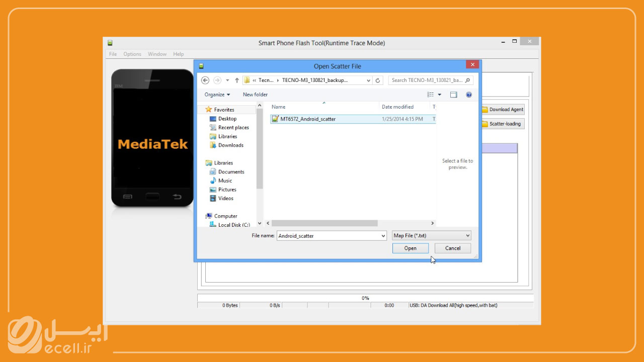Close the Open Scatter File dialog
The height and width of the screenshot is (362, 644).
coord(472,64)
